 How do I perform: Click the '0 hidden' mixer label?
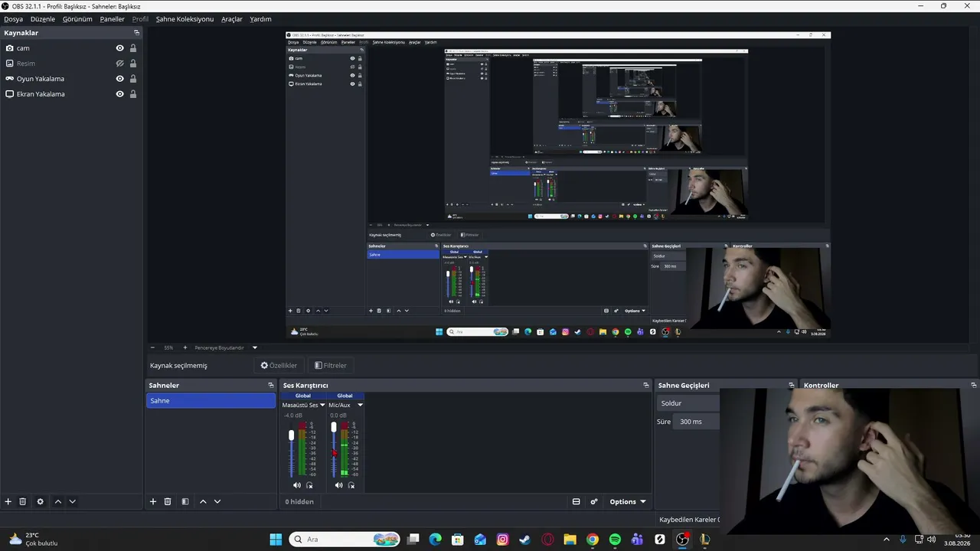point(299,502)
